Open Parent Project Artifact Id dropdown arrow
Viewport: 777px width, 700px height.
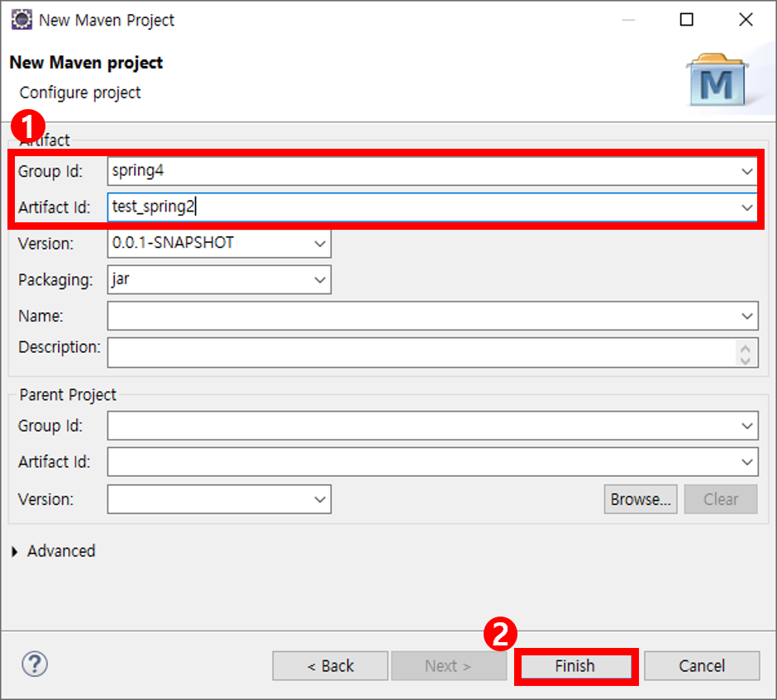pyautogui.click(x=746, y=462)
